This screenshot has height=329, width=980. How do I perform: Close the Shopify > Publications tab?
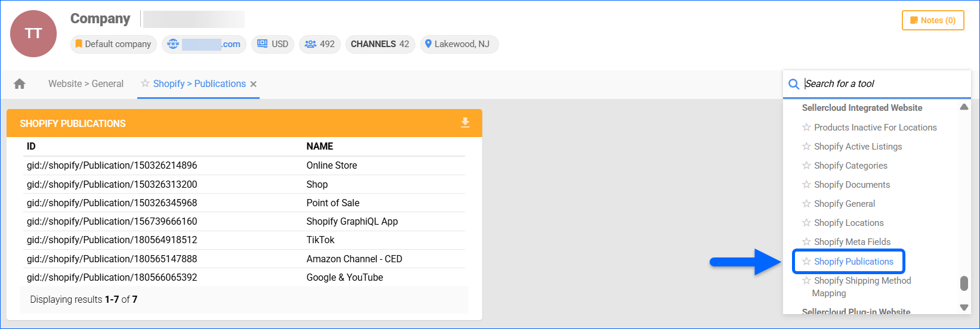pyautogui.click(x=254, y=84)
